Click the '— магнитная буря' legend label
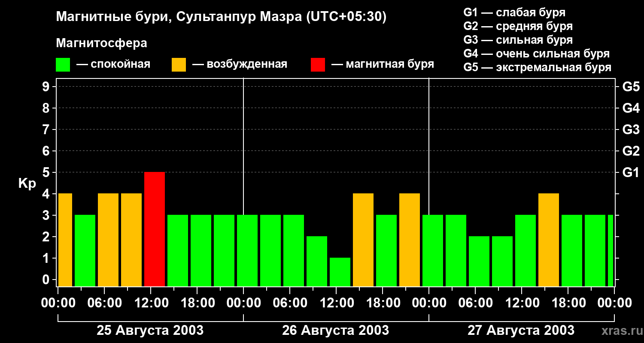 coord(383,65)
